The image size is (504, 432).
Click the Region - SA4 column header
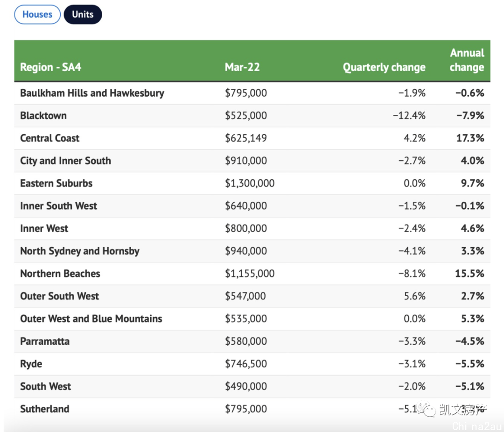pos(50,67)
